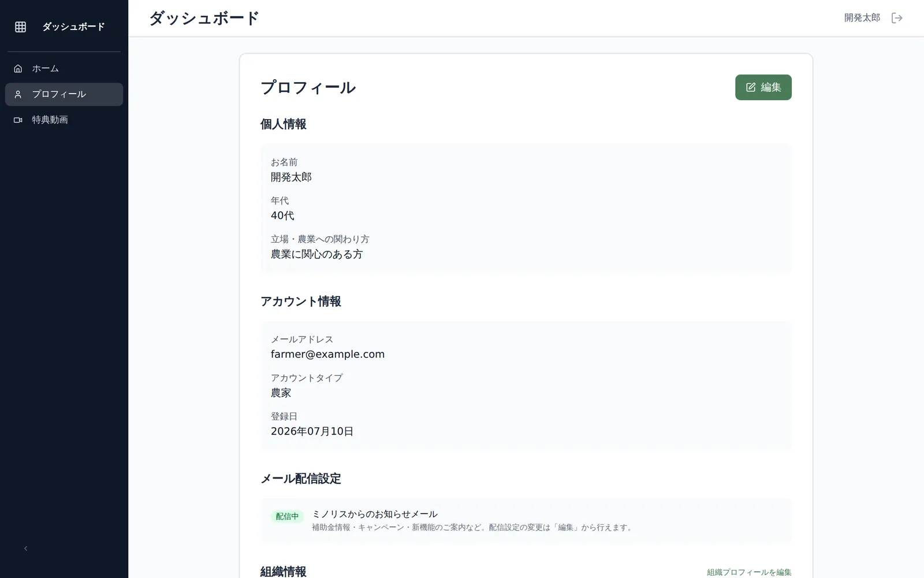Open the 組織プロフィールを編集 link
924x578 pixels.
(x=749, y=572)
